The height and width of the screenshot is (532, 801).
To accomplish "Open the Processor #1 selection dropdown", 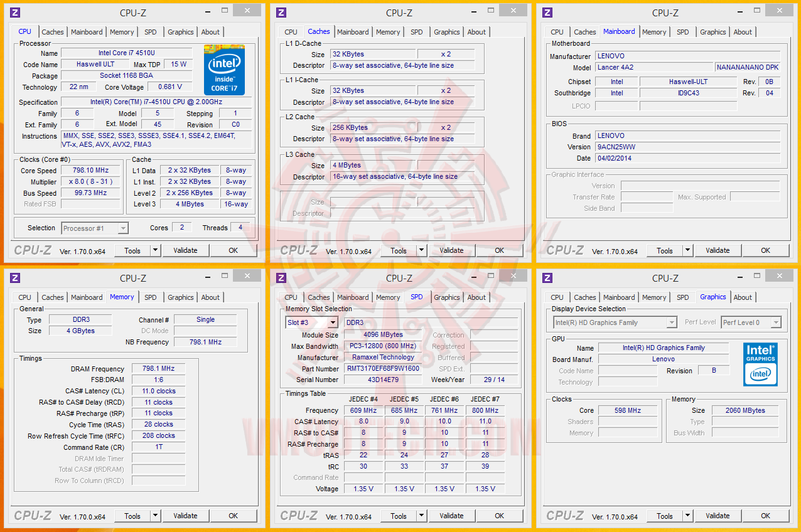I will click(95, 228).
